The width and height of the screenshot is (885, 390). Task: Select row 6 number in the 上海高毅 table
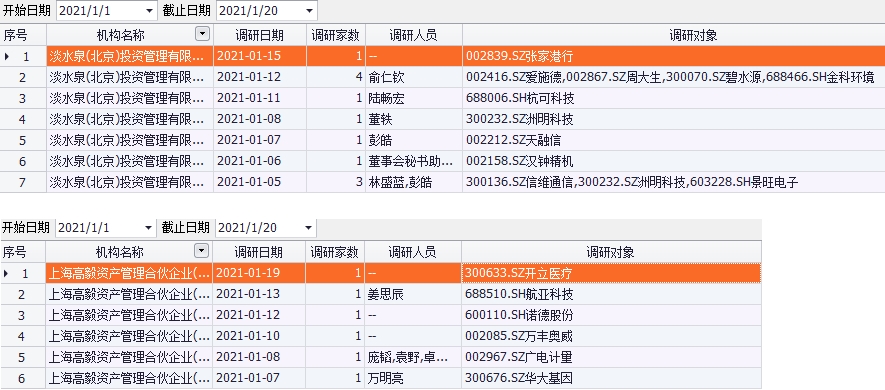[x=23, y=378]
